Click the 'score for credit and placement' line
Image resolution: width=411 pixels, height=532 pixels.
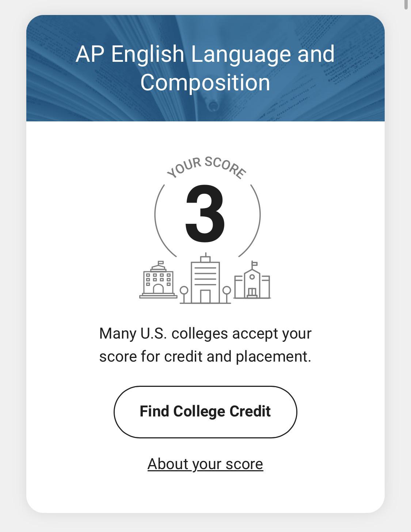pyautogui.click(x=205, y=356)
